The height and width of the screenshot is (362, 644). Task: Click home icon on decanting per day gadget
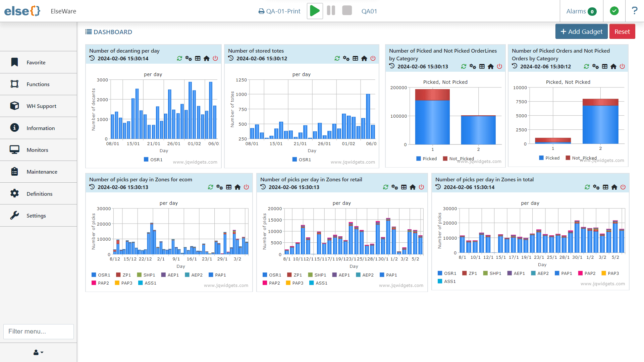pyautogui.click(x=207, y=58)
